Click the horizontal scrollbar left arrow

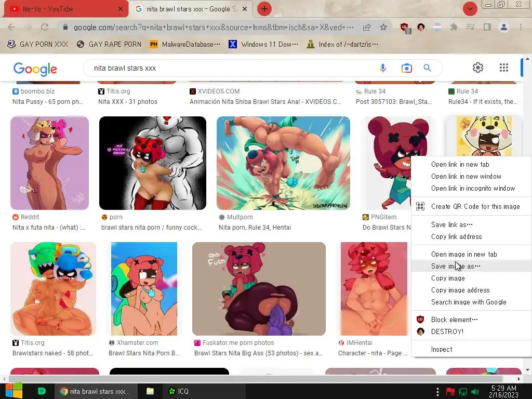pyautogui.click(x=4, y=379)
